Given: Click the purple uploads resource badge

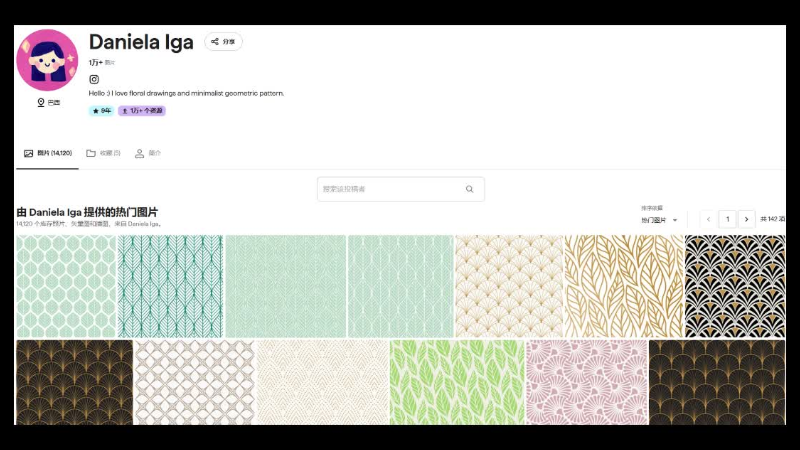Looking at the screenshot, I should click(x=142, y=111).
